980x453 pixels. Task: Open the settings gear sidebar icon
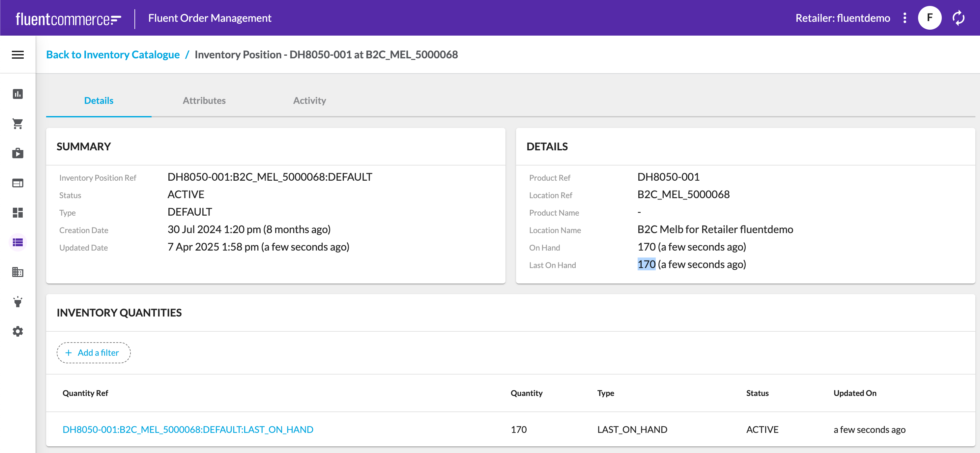[x=17, y=331]
